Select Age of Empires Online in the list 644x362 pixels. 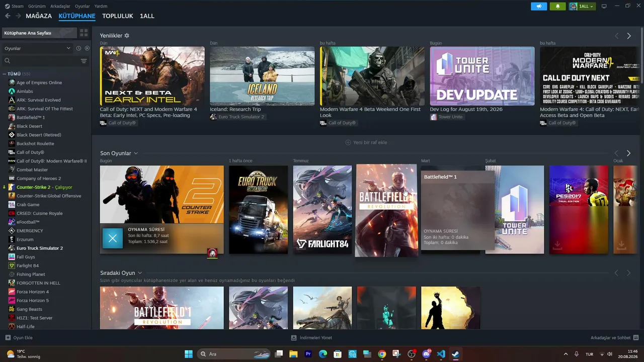tap(39, 82)
